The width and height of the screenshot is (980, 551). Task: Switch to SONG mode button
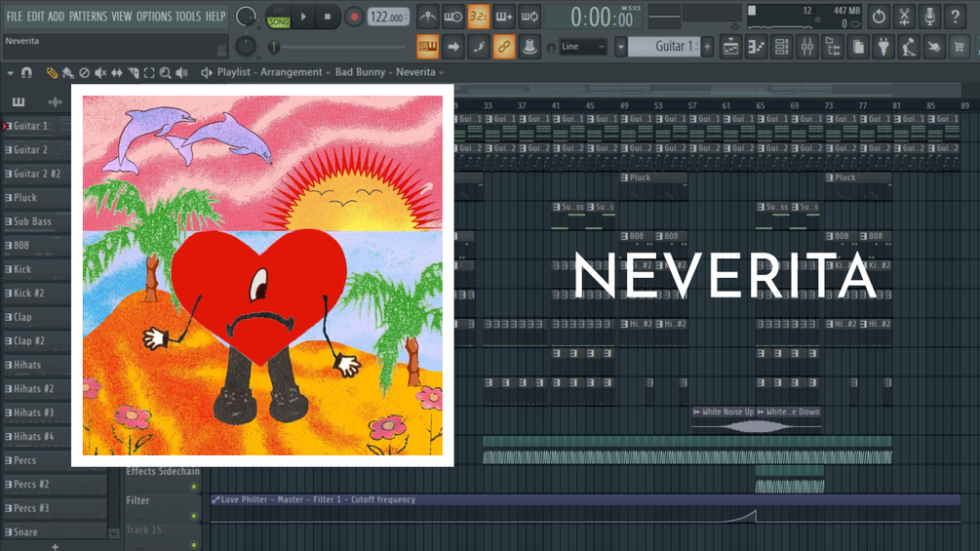tap(279, 21)
